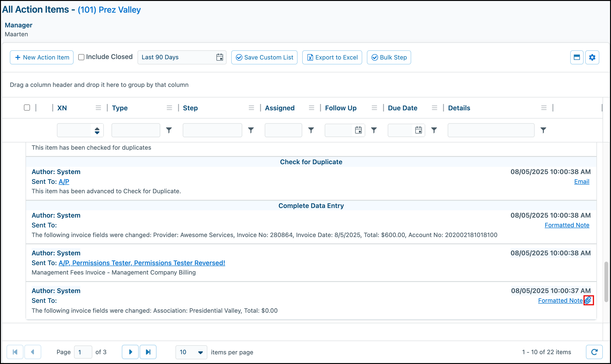The image size is (611, 364).
Task: Open the attachment paperclip beside Formatted Note
Action: point(588,300)
